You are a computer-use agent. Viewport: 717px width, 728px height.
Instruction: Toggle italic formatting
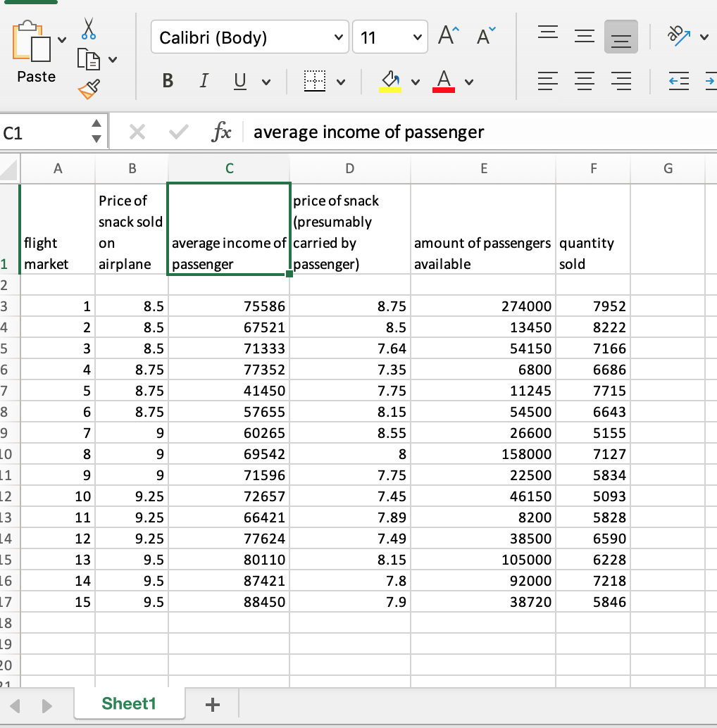[x=204, y=81]
